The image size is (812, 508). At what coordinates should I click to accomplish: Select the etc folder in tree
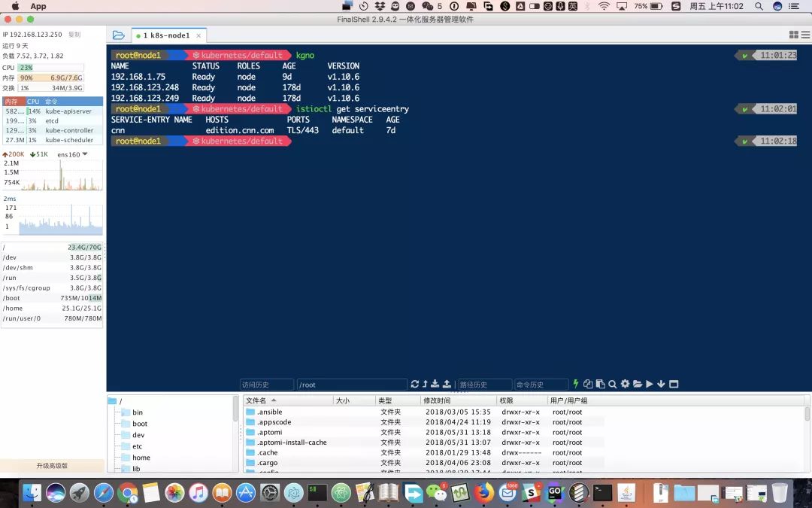(132, 446)
